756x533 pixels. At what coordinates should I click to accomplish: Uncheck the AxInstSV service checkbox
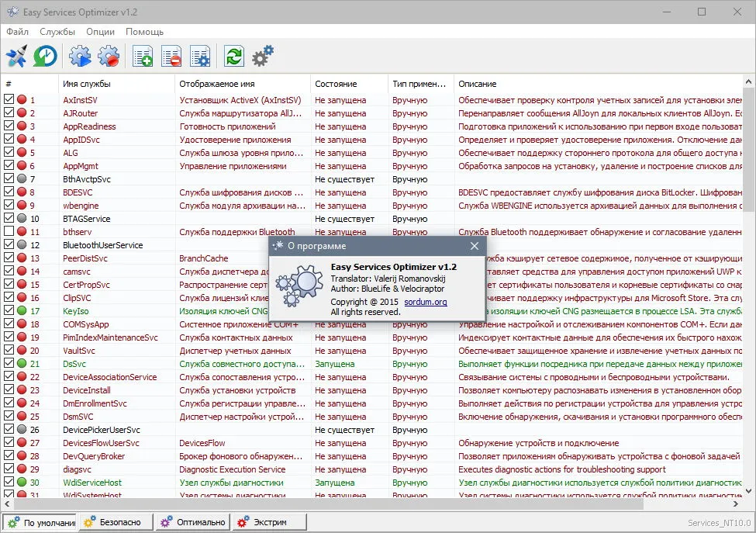click(x=9, y=99)
